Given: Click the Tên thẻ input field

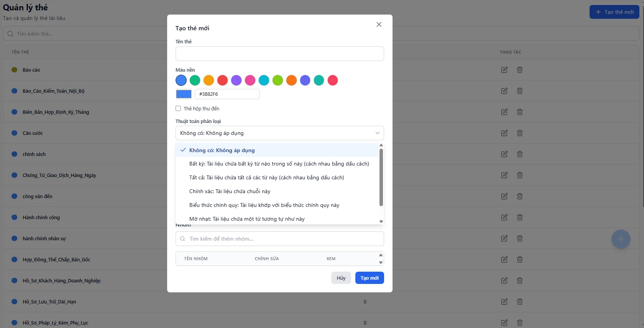Looking at the screenshot, I should tap(279, 54).
